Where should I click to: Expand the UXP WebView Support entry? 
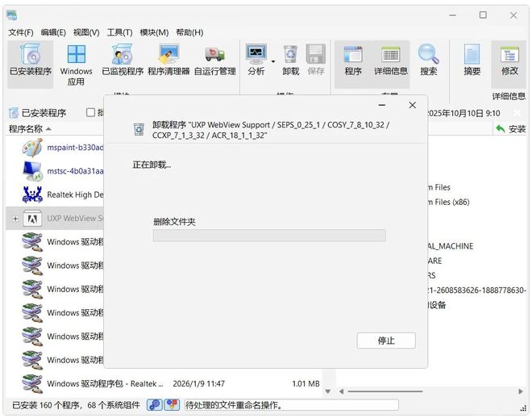pos(15,219)
